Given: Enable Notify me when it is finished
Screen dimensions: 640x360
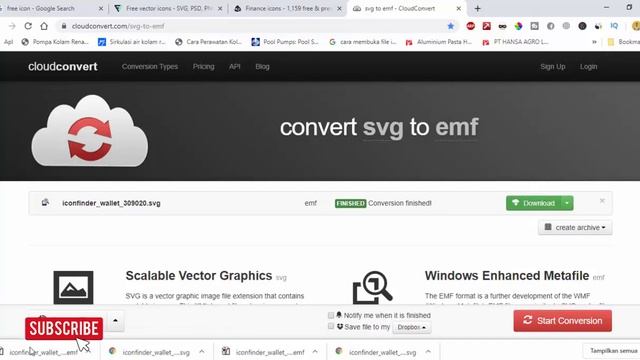Looking at the screenshot, I should pos(331,316).
